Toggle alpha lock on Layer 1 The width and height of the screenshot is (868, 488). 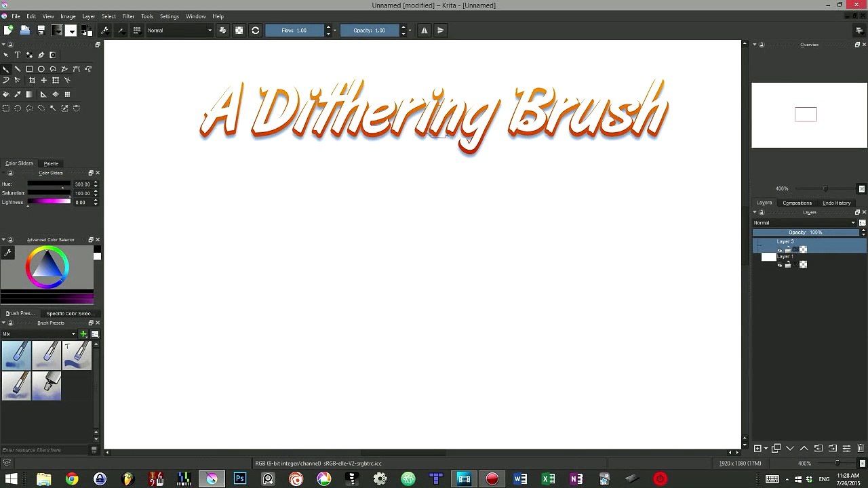click(x=803, y=264)
